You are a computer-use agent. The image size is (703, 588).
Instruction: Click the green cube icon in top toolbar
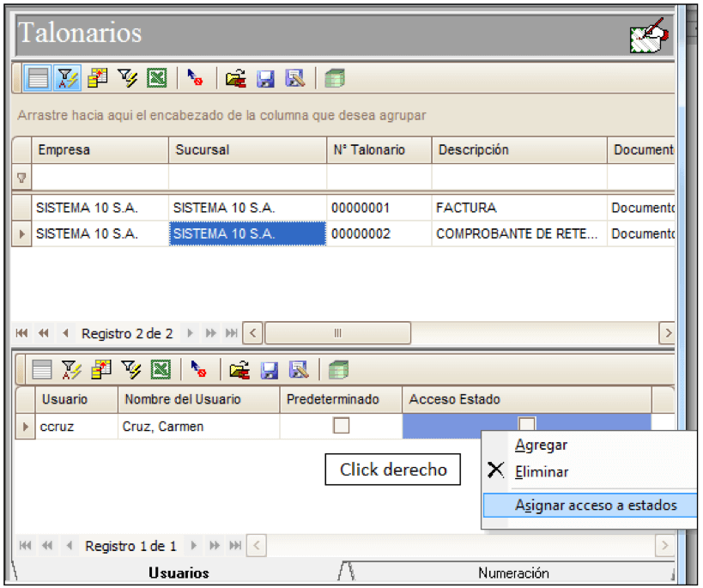(x=335, y=78)
